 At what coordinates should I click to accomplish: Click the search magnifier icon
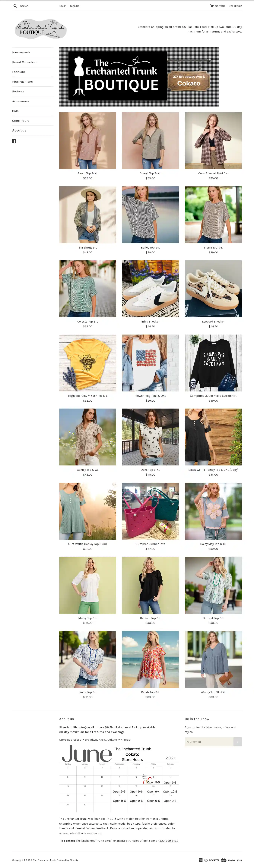pyautogui.click(x=15, y=6)
